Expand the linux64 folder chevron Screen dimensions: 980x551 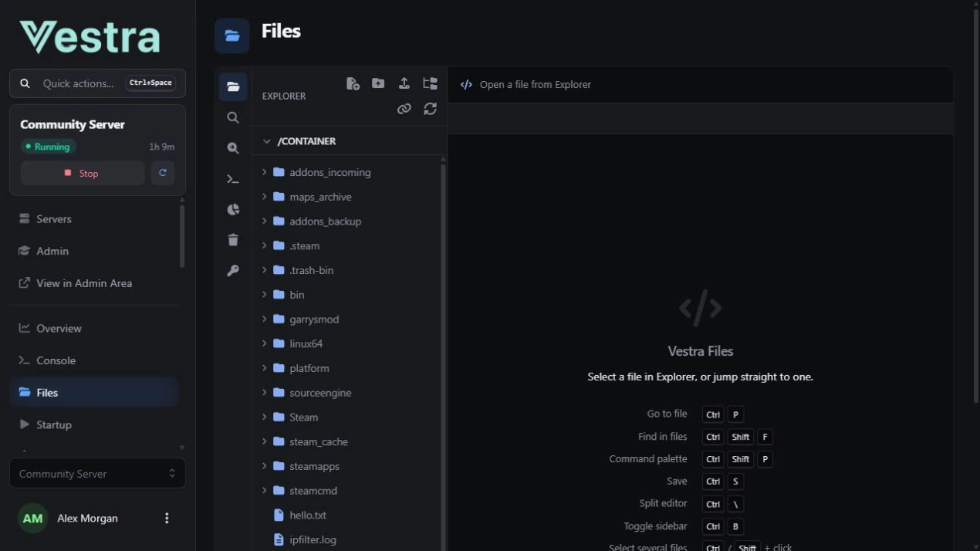[x=264, y=343]
